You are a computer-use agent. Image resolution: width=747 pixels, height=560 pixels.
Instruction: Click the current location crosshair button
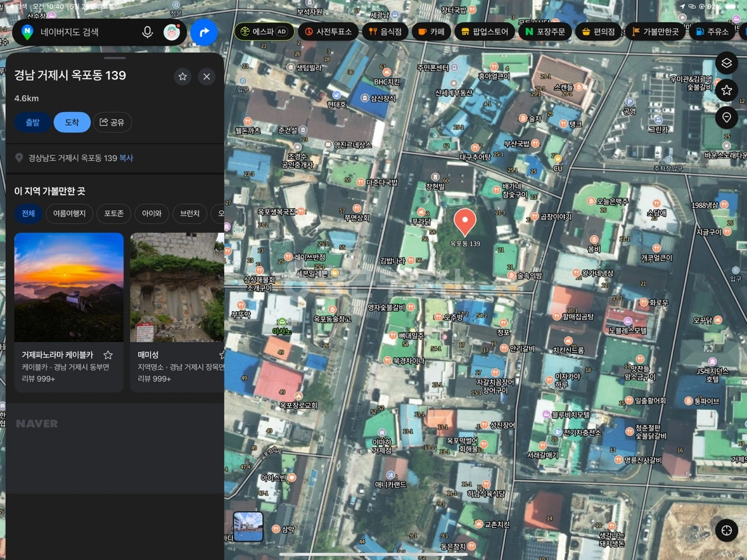[726, 530]
